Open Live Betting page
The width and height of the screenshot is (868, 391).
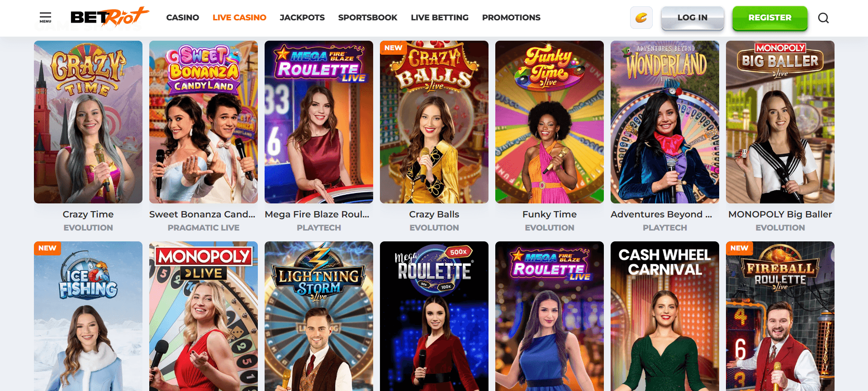(440, 18)
